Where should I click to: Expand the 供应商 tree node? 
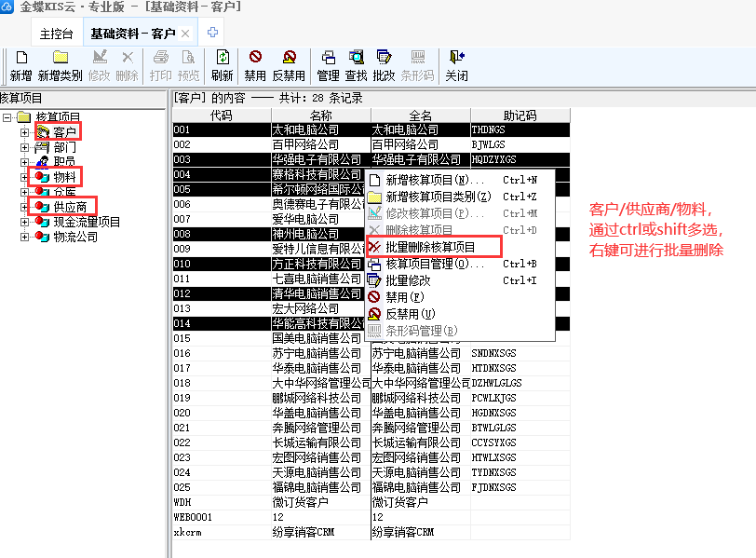point(24,207)
